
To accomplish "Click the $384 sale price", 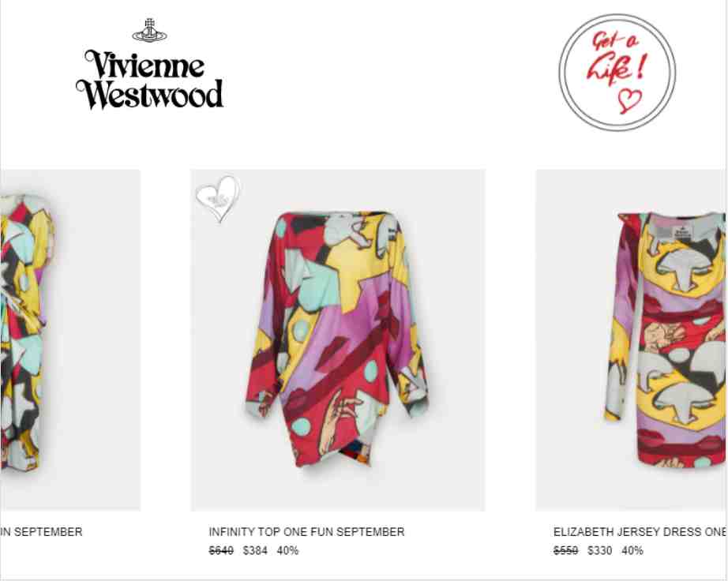I will (255, 551).
